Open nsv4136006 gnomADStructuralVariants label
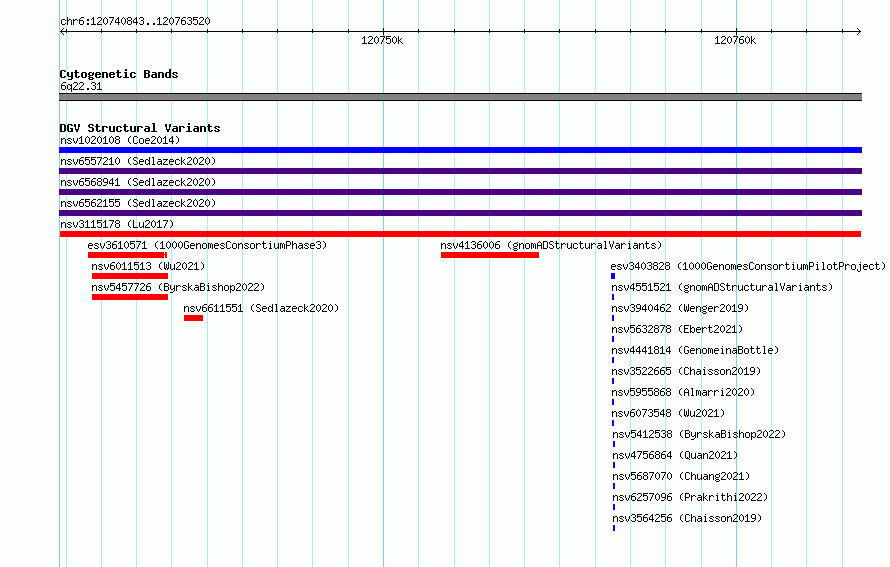Screen dimensions: 890x567 (551, 245)
